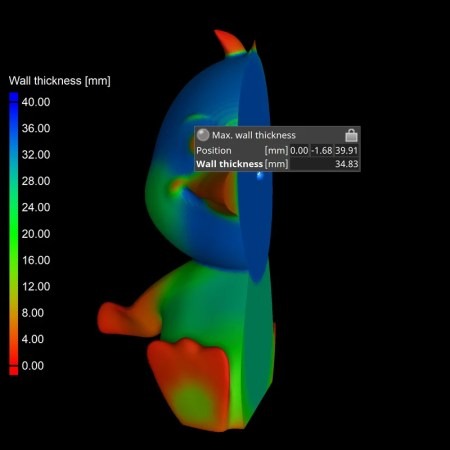Click the Wall thickness [mm] legend title
This screenshot has width=450, height=450.
(59, 81)
